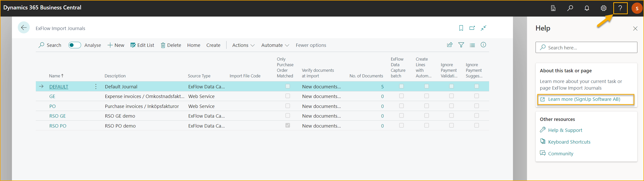Open page in new window icon
The width and height of the screenshot is (644, 181).
(472, 28)
